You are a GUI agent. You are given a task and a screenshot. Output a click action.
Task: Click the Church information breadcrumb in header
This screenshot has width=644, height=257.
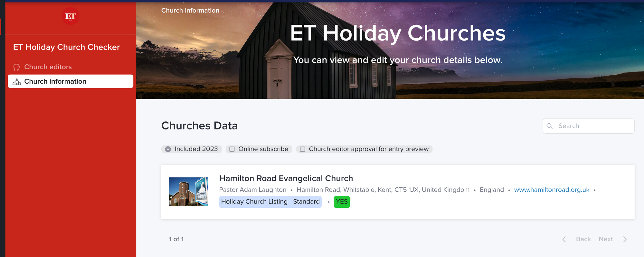190,11
